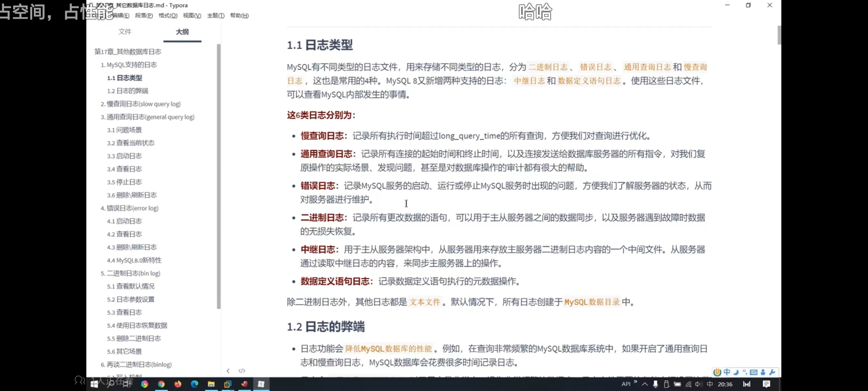Screen dimensions: 868x391
Task: Open the 帮助(H) menu
Action: tap(239, 16)
